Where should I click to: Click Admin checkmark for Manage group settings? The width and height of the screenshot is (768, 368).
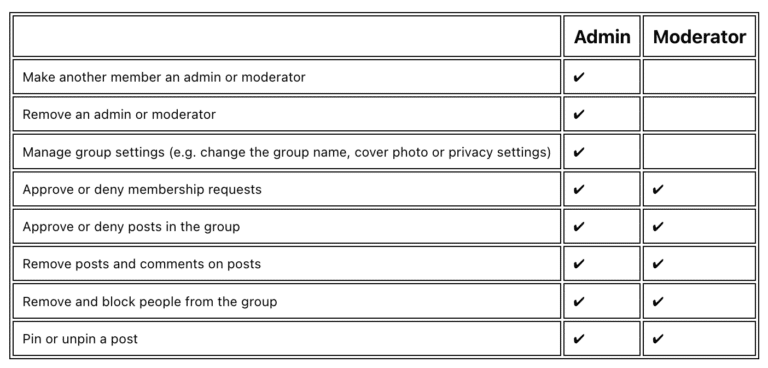pyautogui.click(x=579, y=152)
